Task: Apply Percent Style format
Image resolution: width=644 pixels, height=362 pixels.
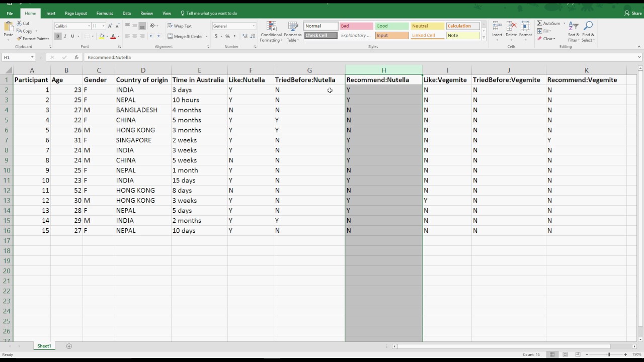Action: [x=227, y=36]
